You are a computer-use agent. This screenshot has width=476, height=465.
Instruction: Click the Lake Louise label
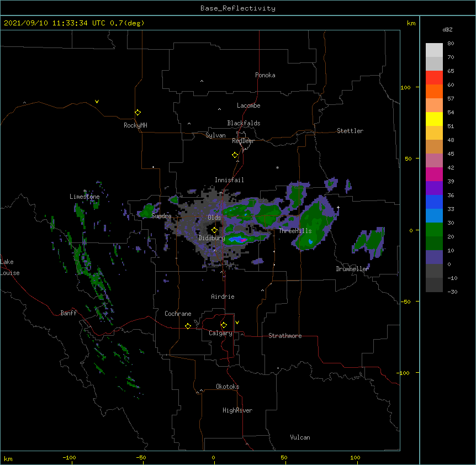click(x=10, y=267)
